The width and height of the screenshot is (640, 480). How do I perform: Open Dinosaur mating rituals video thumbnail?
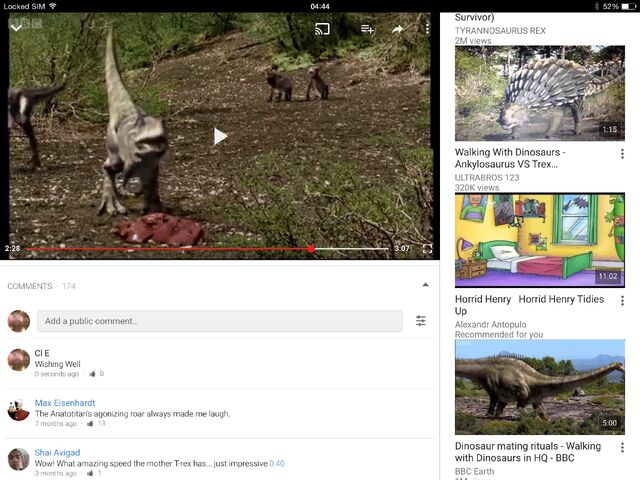click(x=540, y=387)
